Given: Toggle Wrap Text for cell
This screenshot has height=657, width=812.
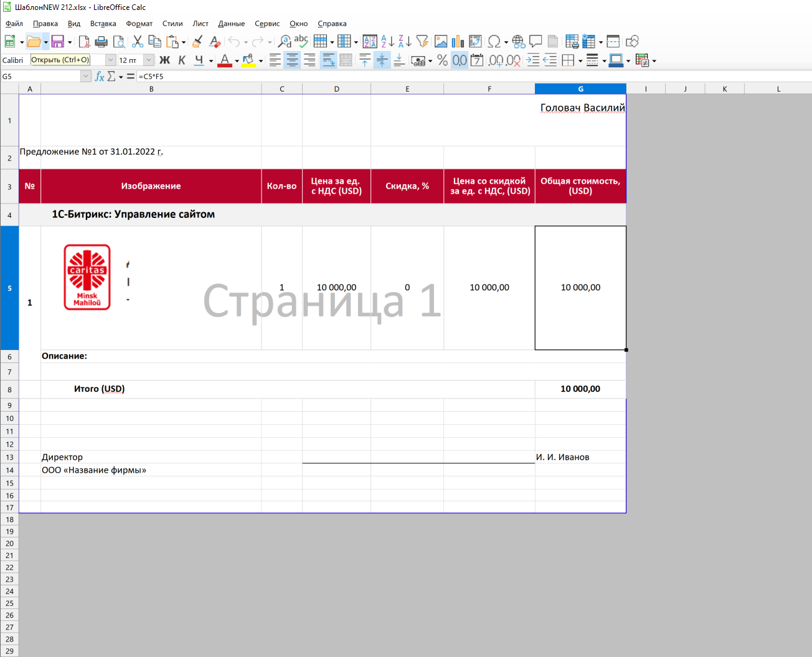Looking at the screenshot, I should pyautogui.click(x=328, y=60).
